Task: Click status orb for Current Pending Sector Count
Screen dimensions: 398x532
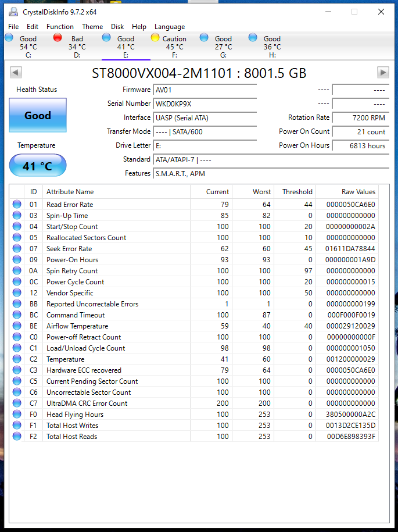Action: 17,381
